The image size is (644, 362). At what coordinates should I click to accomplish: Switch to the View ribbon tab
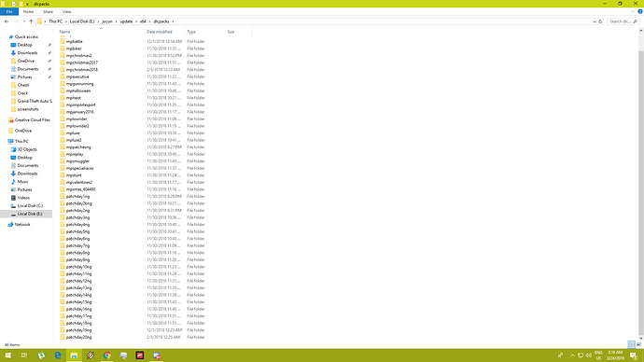click(x=66, y=12)
